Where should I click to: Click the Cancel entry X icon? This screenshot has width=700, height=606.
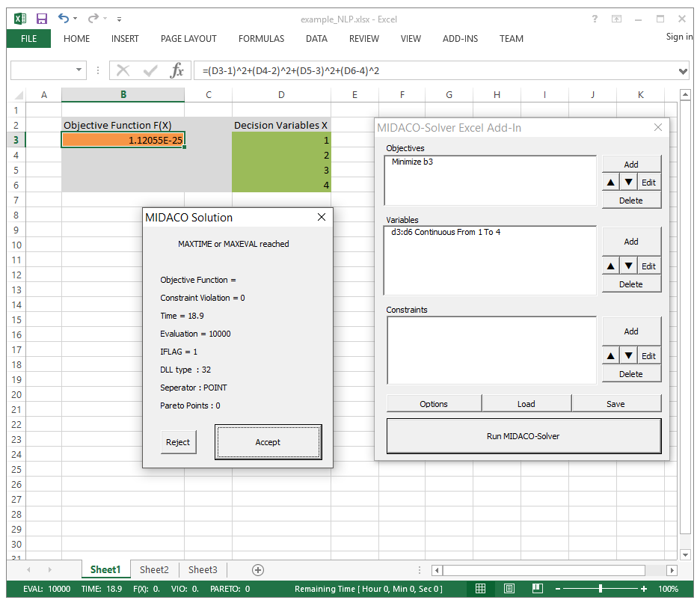[123, 70]
